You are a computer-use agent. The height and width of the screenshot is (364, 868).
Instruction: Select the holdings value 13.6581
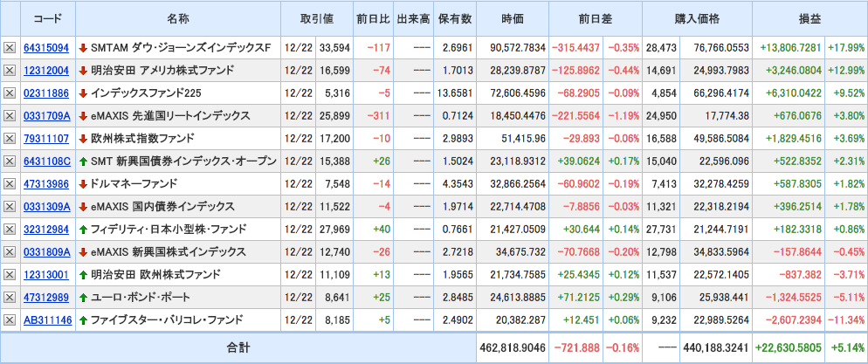(454, 93)
